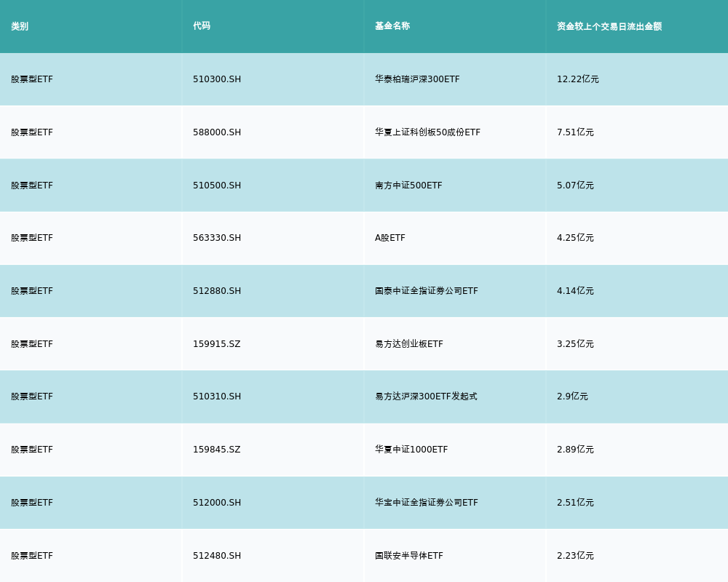Viewport: 728px width, 582px height.
Task: Click 股票型ETF in the 510300.SH row
Action: pyautogui.click(x=32, y=79)
